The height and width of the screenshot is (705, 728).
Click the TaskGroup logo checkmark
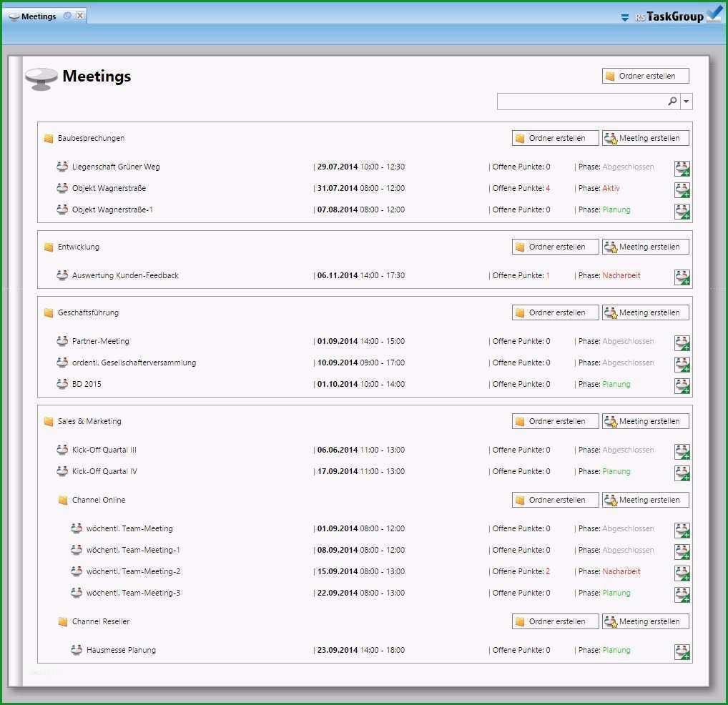click(714, 14)
